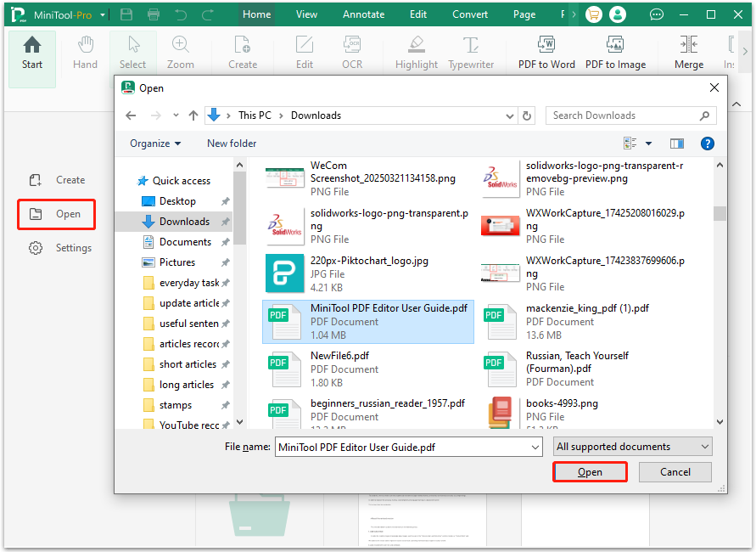Start PDF to Image conversion
This screenshot has width=756, height=552.
(615, 54)
